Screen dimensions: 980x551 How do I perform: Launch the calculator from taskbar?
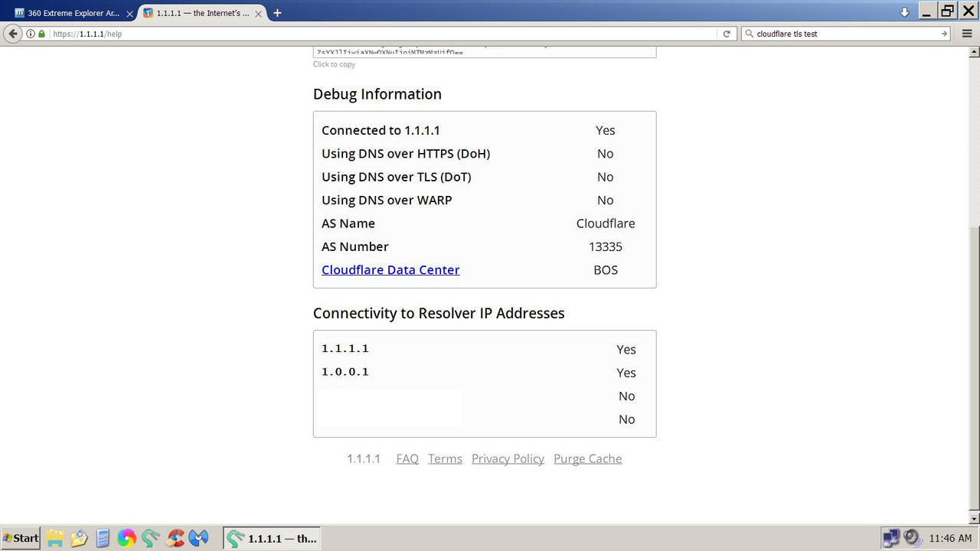coord(103,538)
